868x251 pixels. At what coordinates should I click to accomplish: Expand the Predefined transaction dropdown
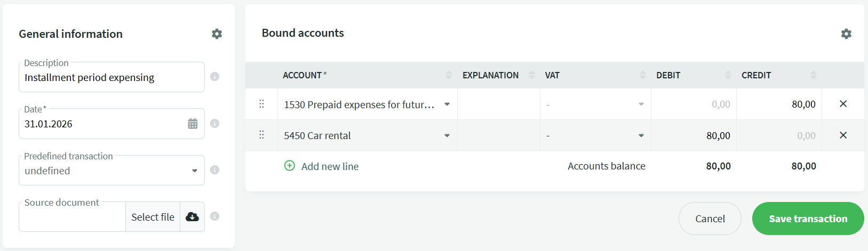[195, 171]
